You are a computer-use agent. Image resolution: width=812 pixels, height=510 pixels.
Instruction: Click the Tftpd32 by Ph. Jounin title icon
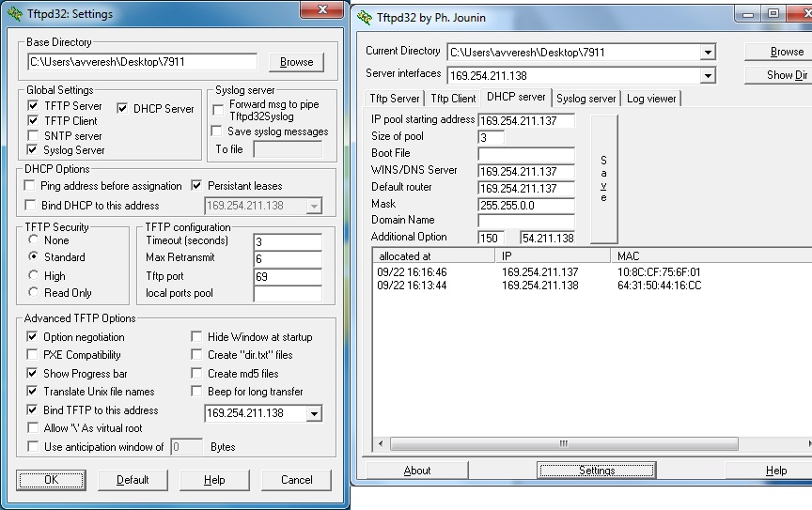click(365, 18)
